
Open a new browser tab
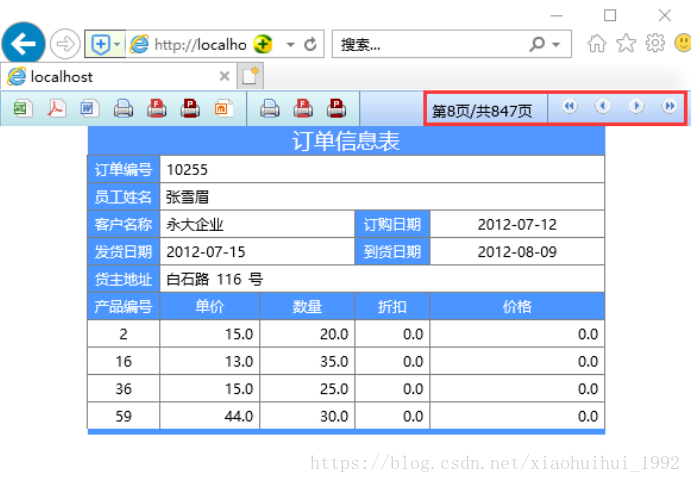(x=250, y=76)
